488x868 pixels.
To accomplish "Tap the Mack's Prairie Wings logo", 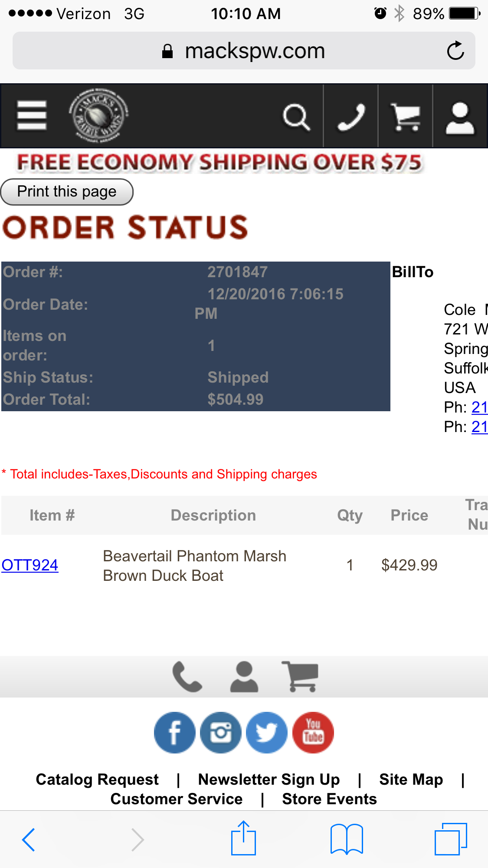I will click(98, 115).
